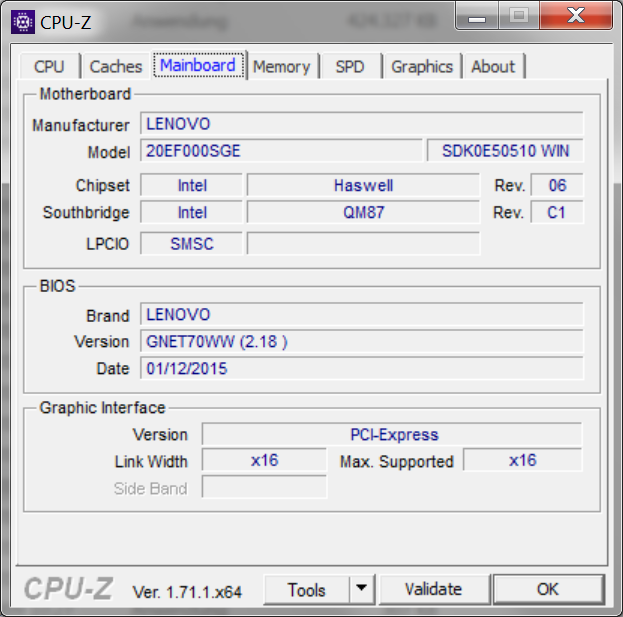
Task: Switch to the SPD tab
Action: [350, 66]
